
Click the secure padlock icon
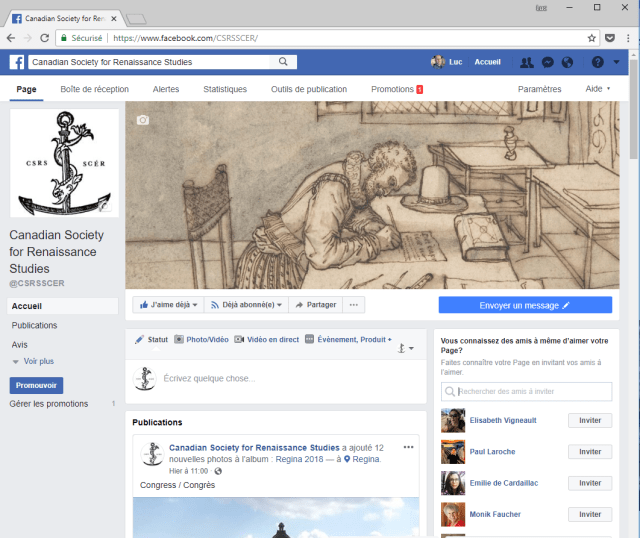click(x=64, y=38)
